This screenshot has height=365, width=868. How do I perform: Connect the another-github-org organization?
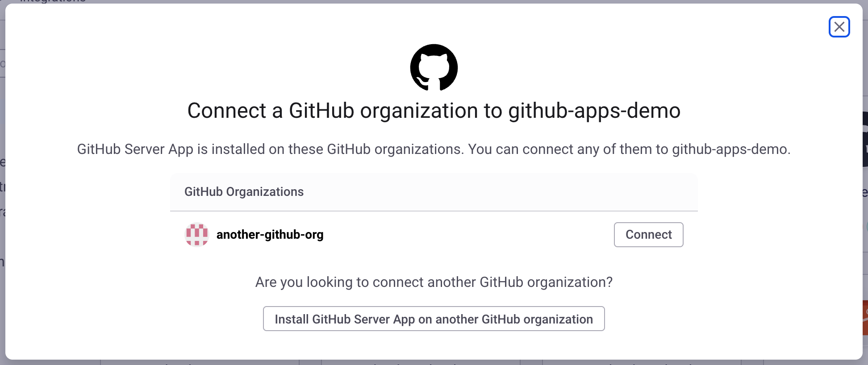click(648, 235)
